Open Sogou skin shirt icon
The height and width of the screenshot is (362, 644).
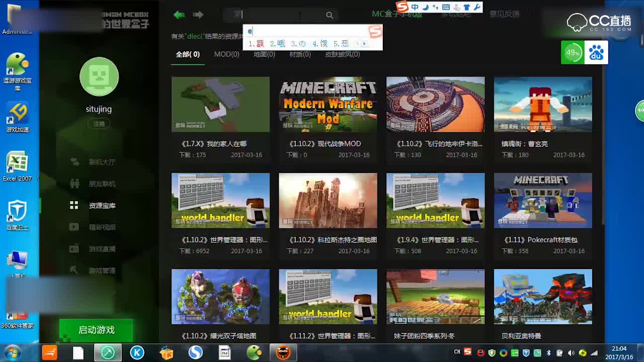[466, 7]
